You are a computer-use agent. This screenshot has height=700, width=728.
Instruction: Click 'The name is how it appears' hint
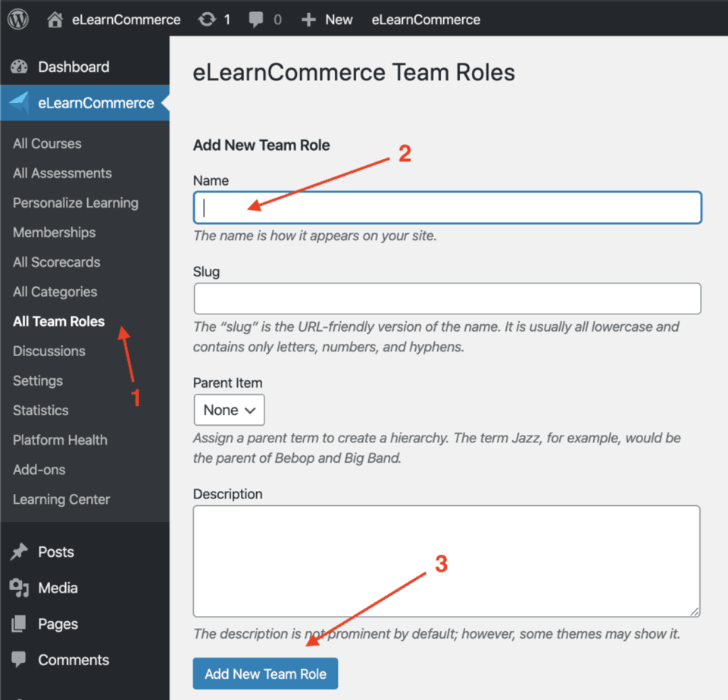point(315,236)
